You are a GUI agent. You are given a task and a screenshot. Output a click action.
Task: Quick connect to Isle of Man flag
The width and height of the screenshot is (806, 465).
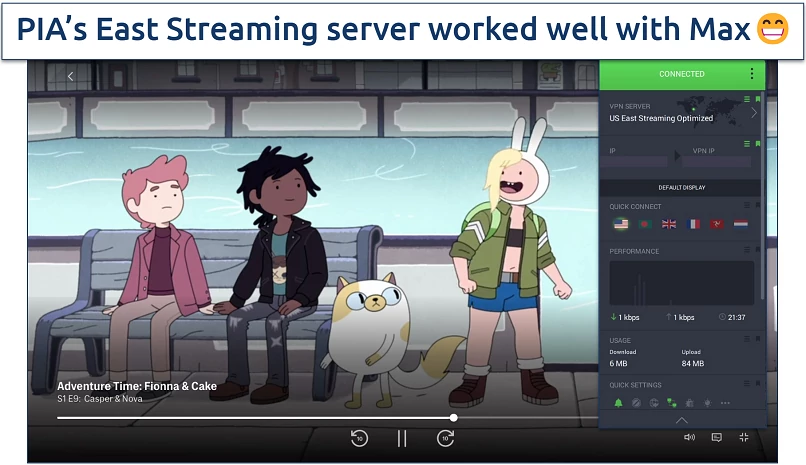coord(717,224)
